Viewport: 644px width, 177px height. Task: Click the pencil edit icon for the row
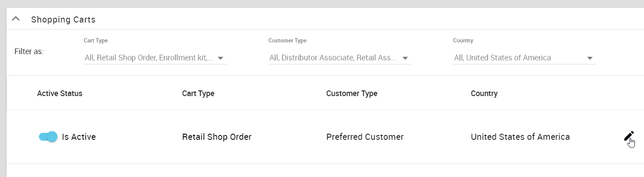pyautogui.click(x=628, y=136)
